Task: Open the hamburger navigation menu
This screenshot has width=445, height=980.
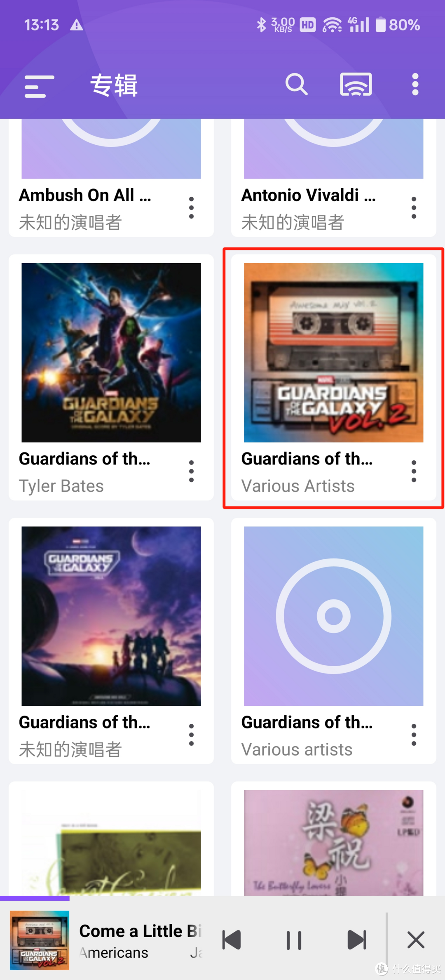Action: coord(39,86)
